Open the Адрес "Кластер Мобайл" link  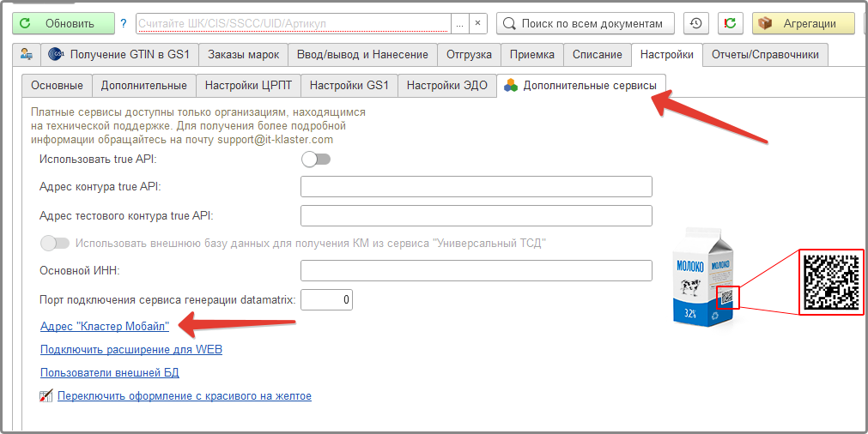(x=105, y=326)
